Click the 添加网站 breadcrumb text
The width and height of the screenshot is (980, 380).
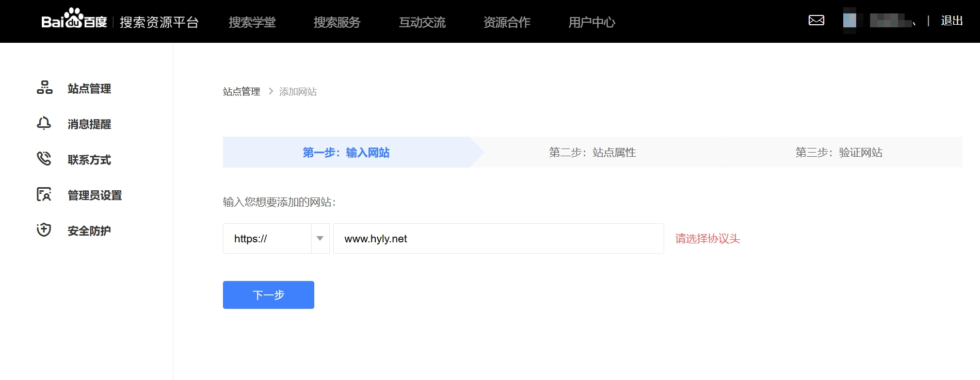tap(298, 92)
